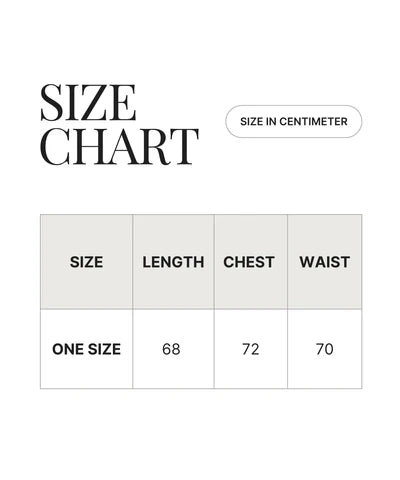The width and height of the screenshot is (400, 480).
Task: Select the LENGTH column header
Action: click(x=173, y=262)
